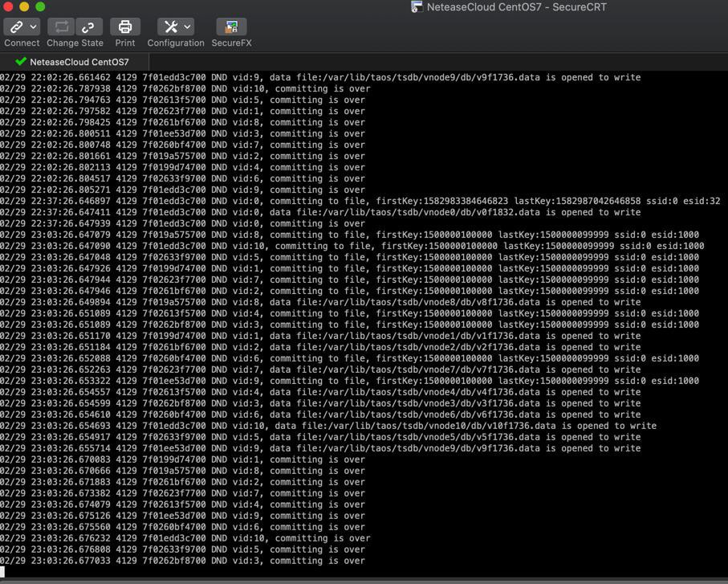Click the terminal cursor block at bottom
Viewport: 728px width, 584px height.
2,571
